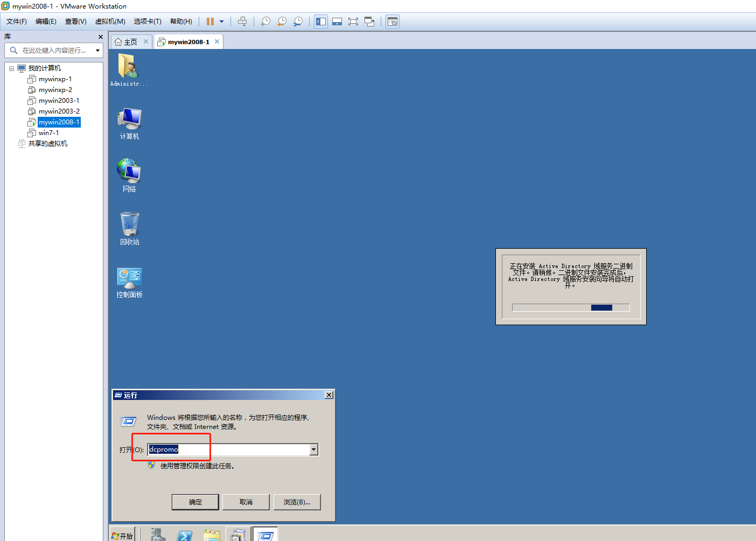Toggle the console view icon in toolbar
This screenshot has height=541, width=756.
pos(393,22)
